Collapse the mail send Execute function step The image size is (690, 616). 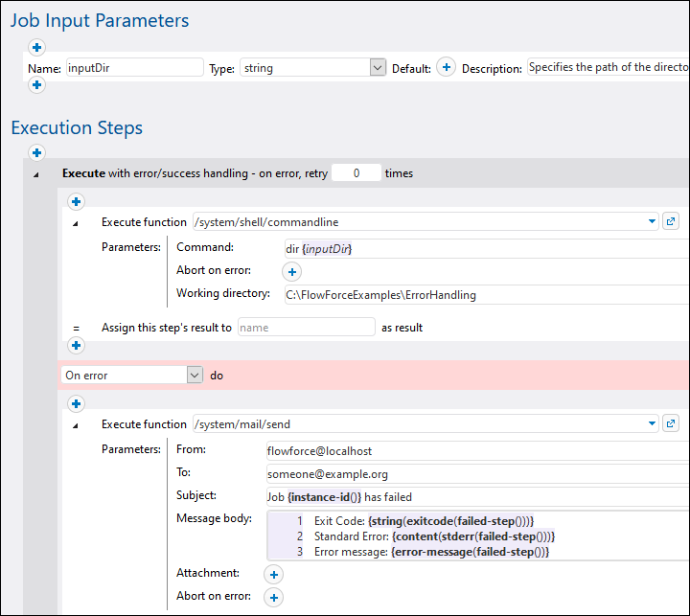click(x=77, y=424)
